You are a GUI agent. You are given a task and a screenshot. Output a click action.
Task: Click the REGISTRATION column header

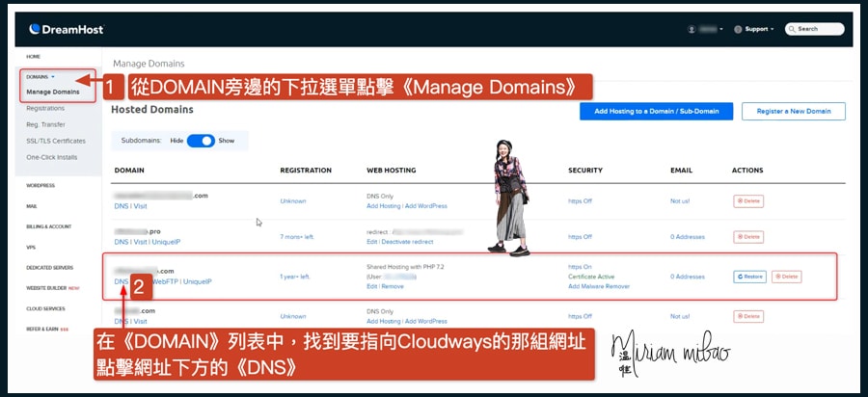pos(306,171)
